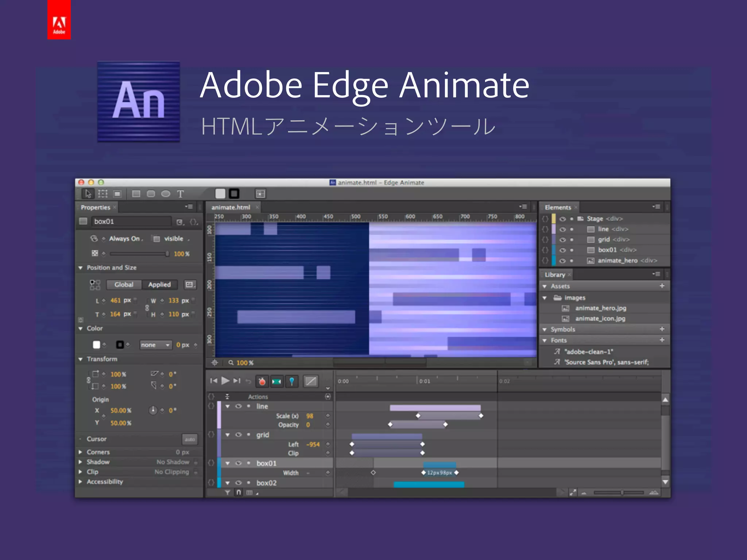Select the Clipping tool
Viewport: 747px width, 560px height.
point(117,194)
